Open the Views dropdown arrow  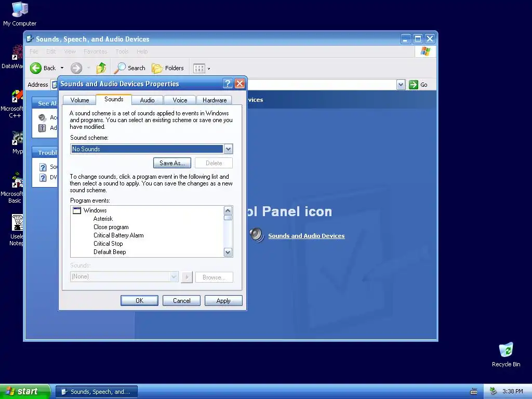point(209,69)
